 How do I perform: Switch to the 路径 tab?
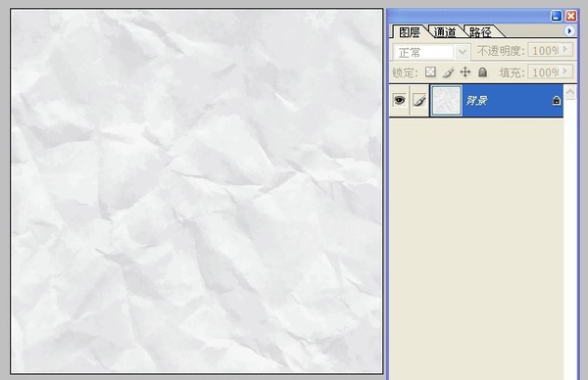pos(480,32)
